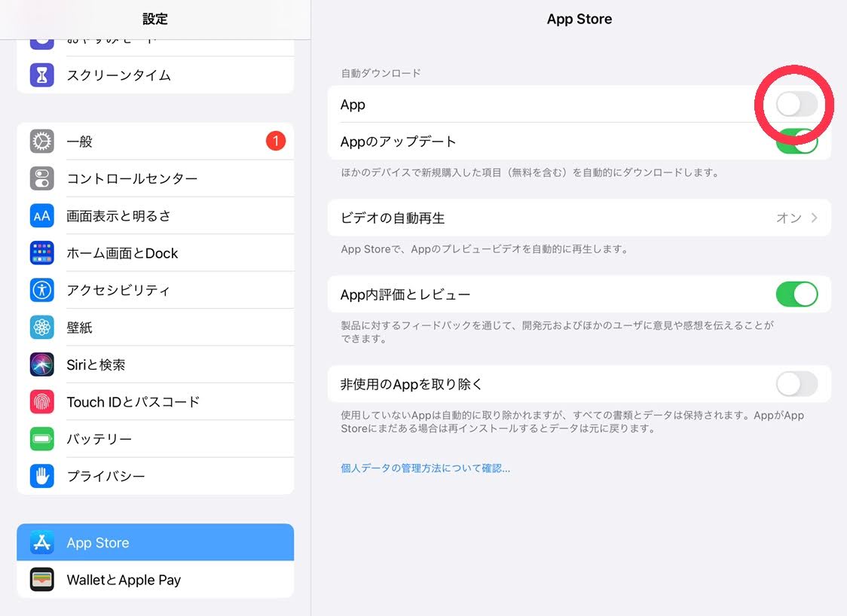Viewport: 847px width, 616px height.
Task: Tap the ホーム画面とDock grid icon
Action: (x=41, y=253)
